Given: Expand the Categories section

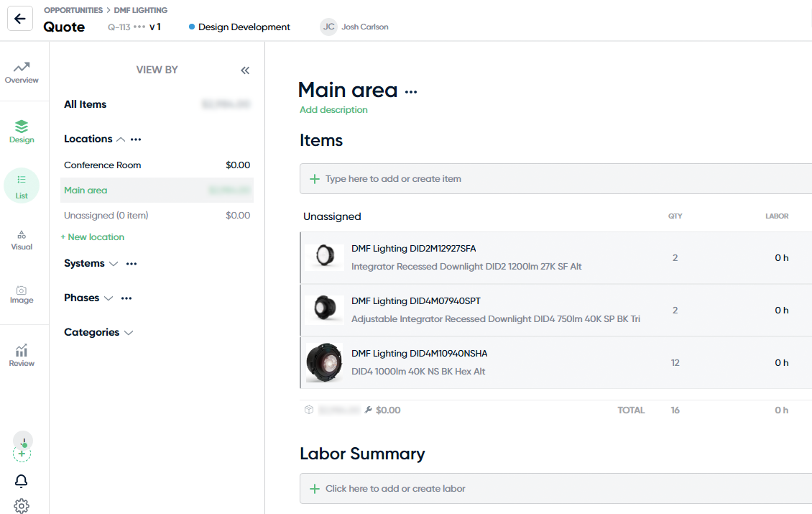Looking at the screenshot, I should (x=129, y=333).
